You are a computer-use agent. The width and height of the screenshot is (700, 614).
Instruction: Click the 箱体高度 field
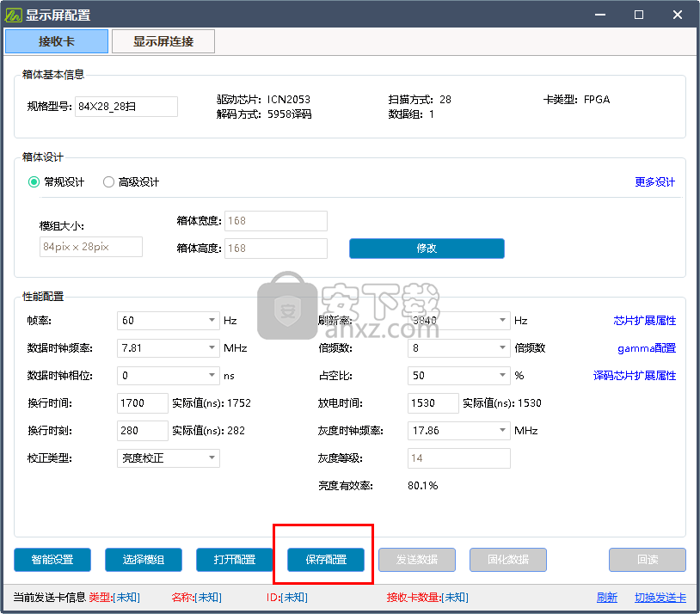pyautogui.click(x=275, y=249)
